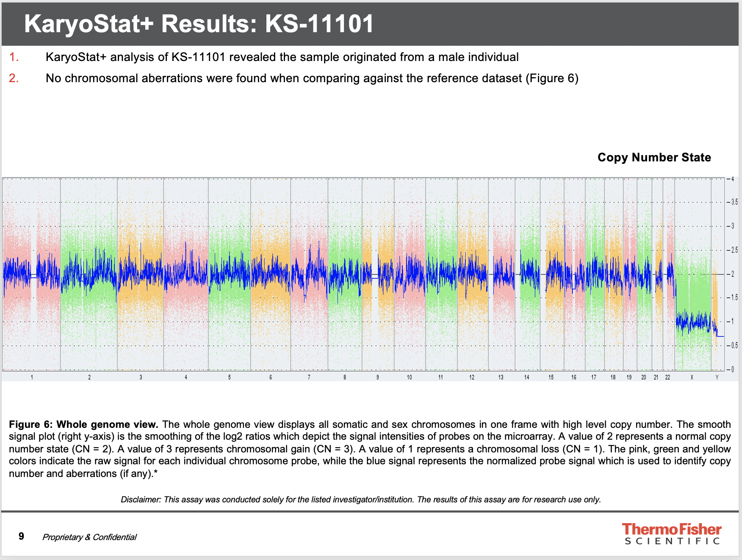Click chromosome 5 label on x-axis
Screen dimensions: 742x560
(230, 377)
